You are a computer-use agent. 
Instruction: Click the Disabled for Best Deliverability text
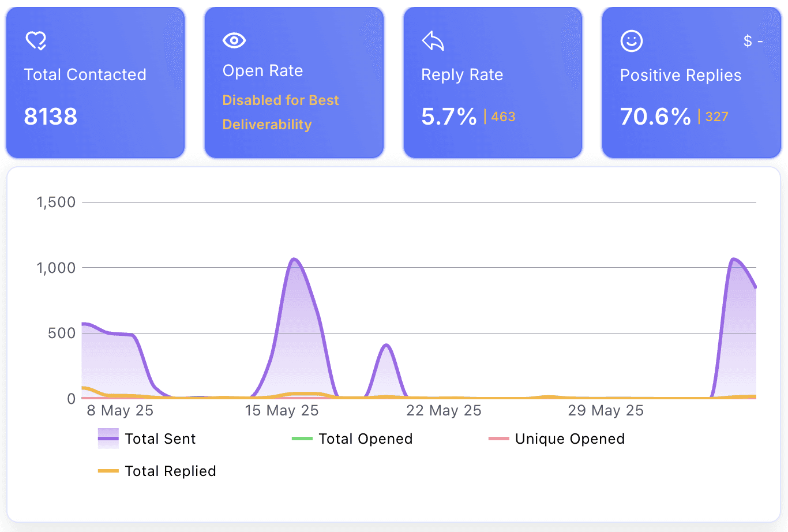(x=280, y=112)
